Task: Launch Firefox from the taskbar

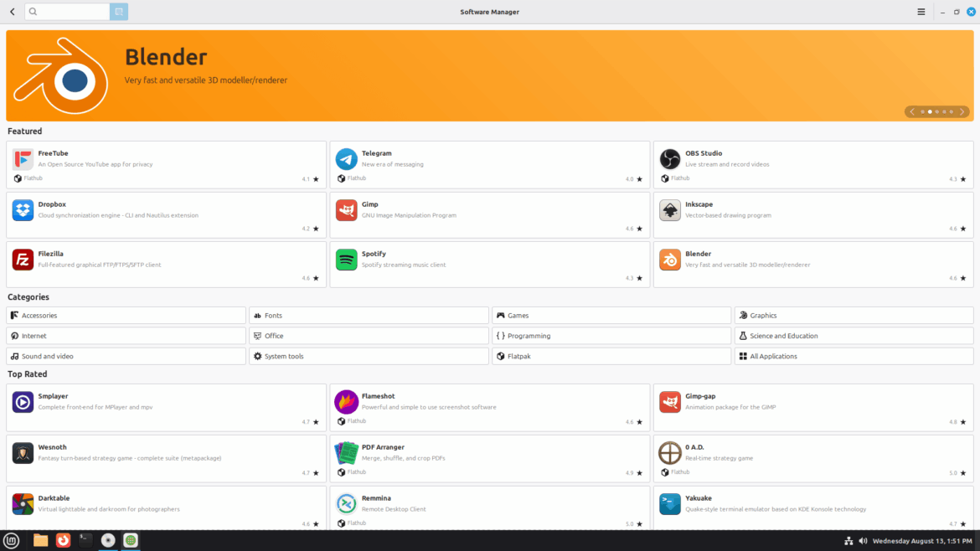Action: click(x=63, y=540)
